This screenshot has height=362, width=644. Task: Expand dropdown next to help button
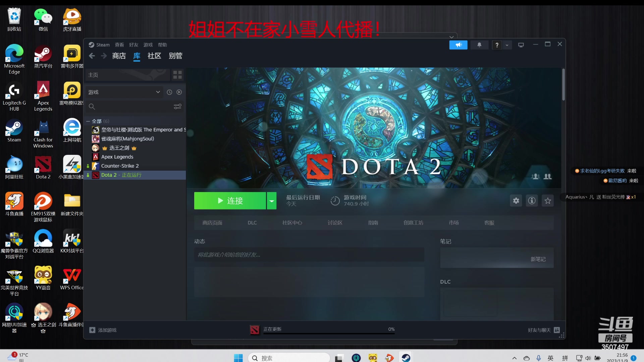click(507, 45)
